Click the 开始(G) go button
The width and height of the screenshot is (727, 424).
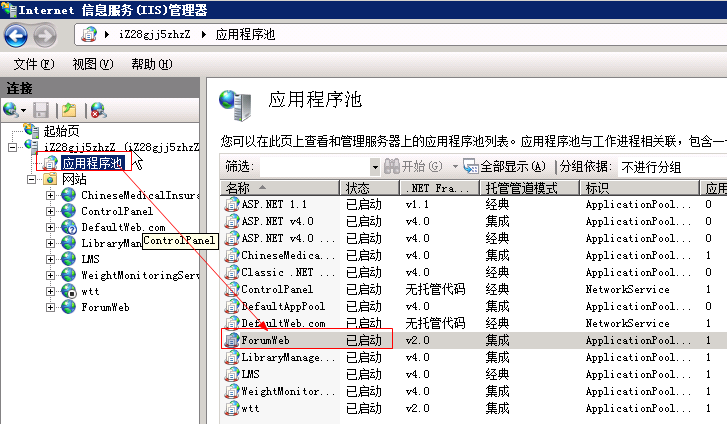[x=413, y=167]
